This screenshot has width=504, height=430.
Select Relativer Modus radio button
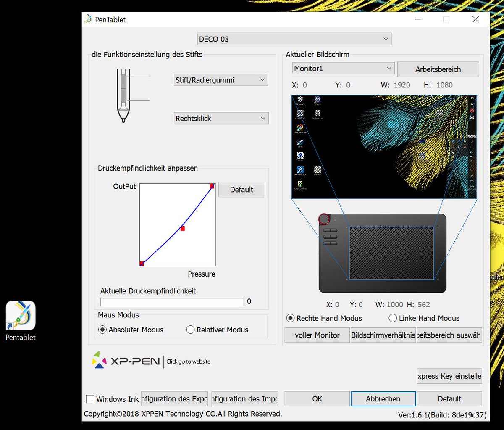[190, 330]
